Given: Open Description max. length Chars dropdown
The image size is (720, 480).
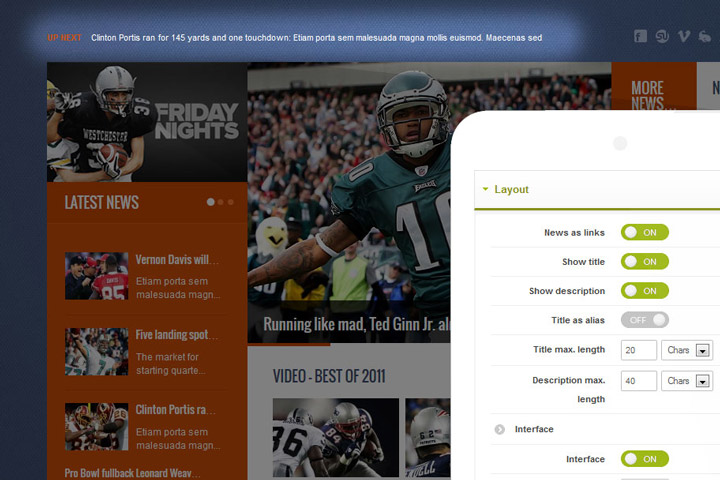Looking at the screenshot, I should click(687, 381).
